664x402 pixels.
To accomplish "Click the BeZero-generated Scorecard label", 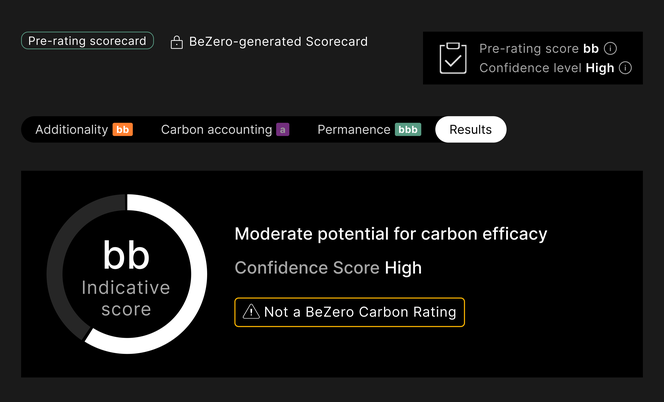I will coord(278,42).
